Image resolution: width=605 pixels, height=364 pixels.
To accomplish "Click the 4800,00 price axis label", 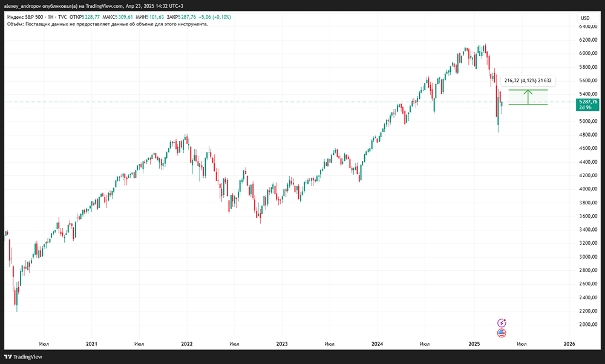I will pyautogui.click(x=588, y=135).
